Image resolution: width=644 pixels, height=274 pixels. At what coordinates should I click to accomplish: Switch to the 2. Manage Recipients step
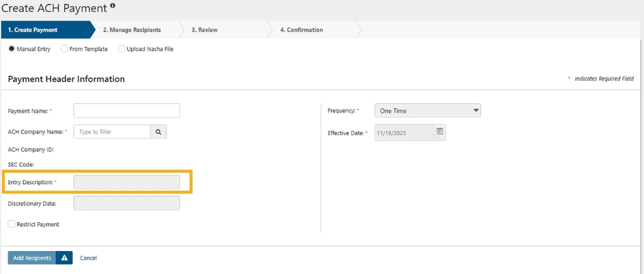132,30
